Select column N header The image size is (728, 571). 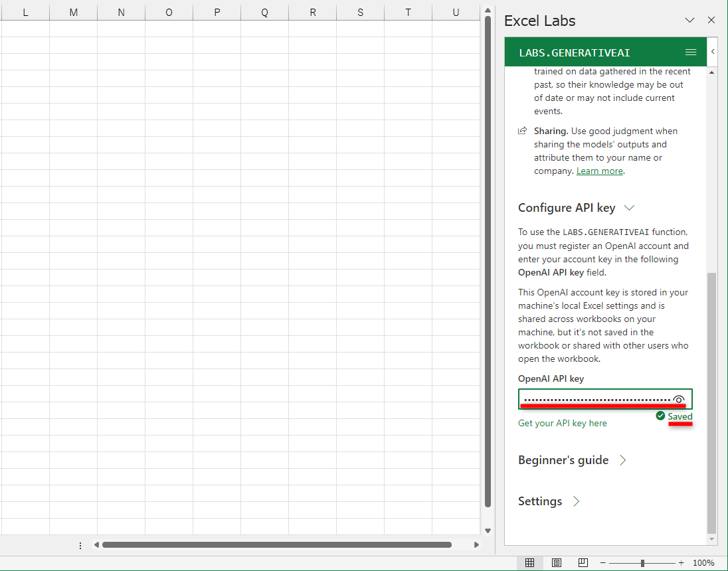(121, 13)
